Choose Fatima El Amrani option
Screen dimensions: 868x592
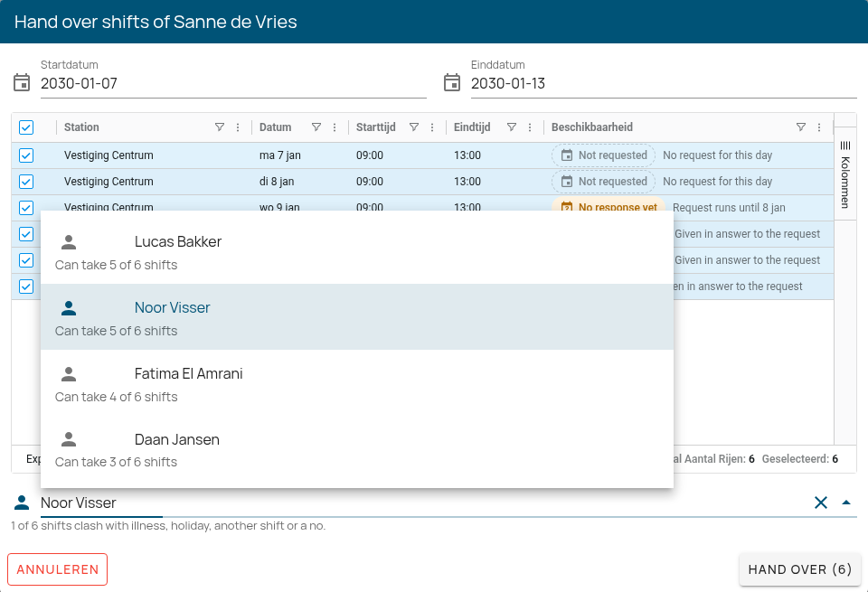click(357, 383)
